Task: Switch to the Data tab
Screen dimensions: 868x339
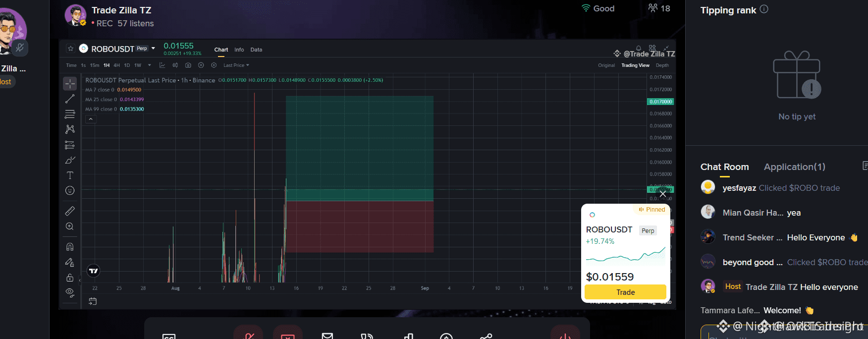Action: click(256, 50)
